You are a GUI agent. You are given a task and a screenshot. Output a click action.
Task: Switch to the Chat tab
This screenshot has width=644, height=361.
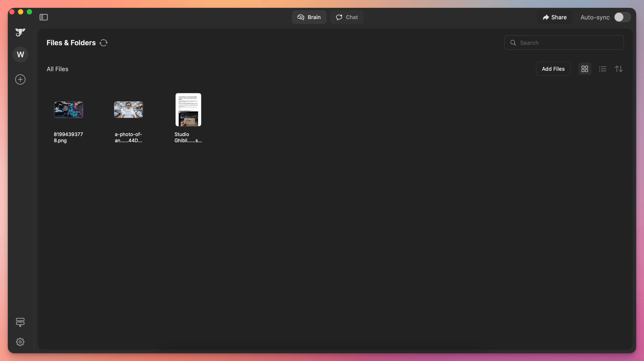pos(347,17)
